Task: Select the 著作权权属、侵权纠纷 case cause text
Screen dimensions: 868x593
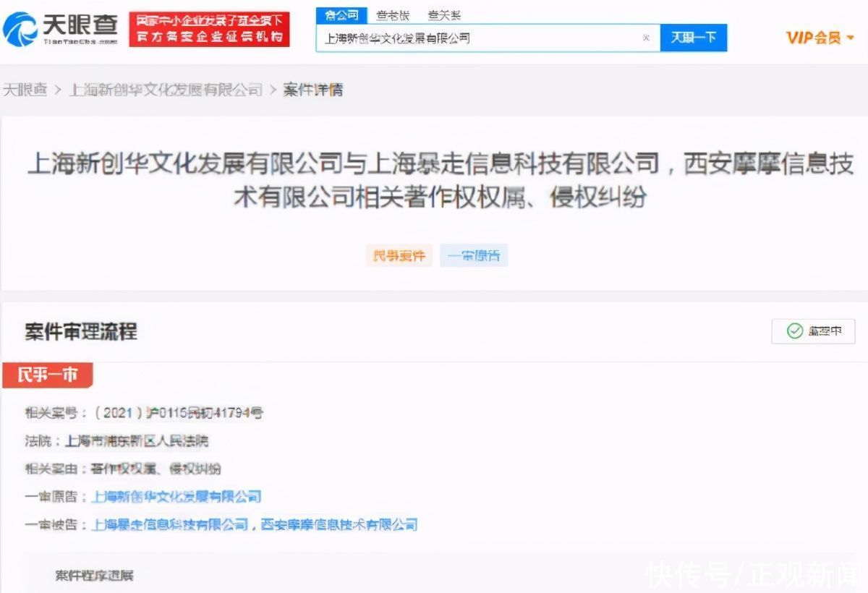Action: pyautogui.click(x=156, y=469)
